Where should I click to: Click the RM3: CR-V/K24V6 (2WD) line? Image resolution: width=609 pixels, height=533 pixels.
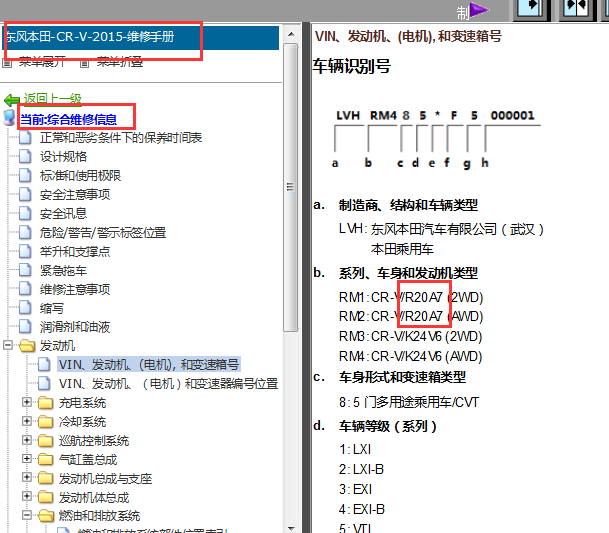click(411, 336)
